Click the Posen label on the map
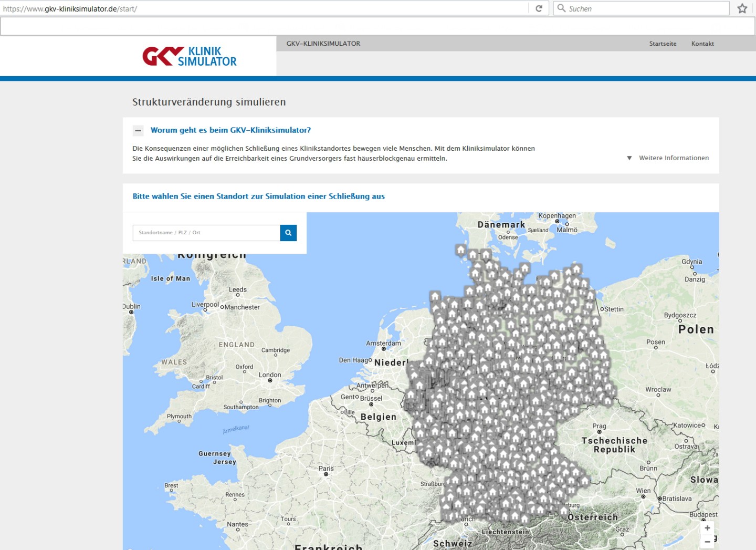 point(656,342)
